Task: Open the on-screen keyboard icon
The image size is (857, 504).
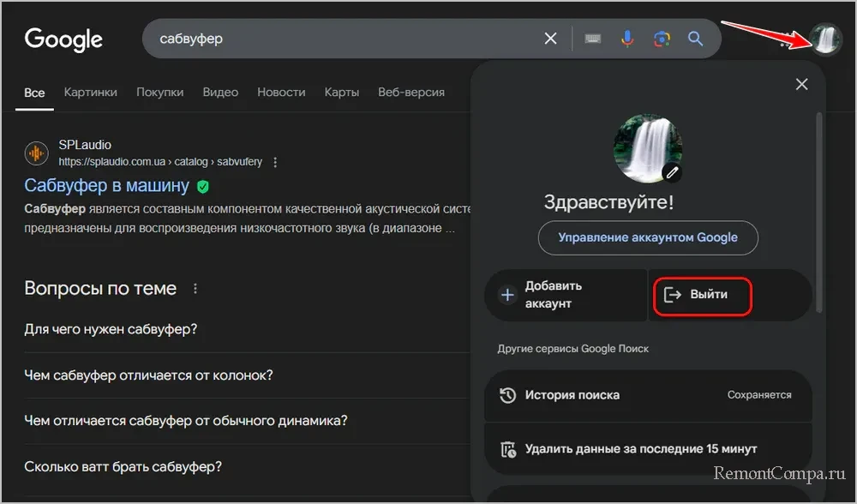Action: point(593,39)
